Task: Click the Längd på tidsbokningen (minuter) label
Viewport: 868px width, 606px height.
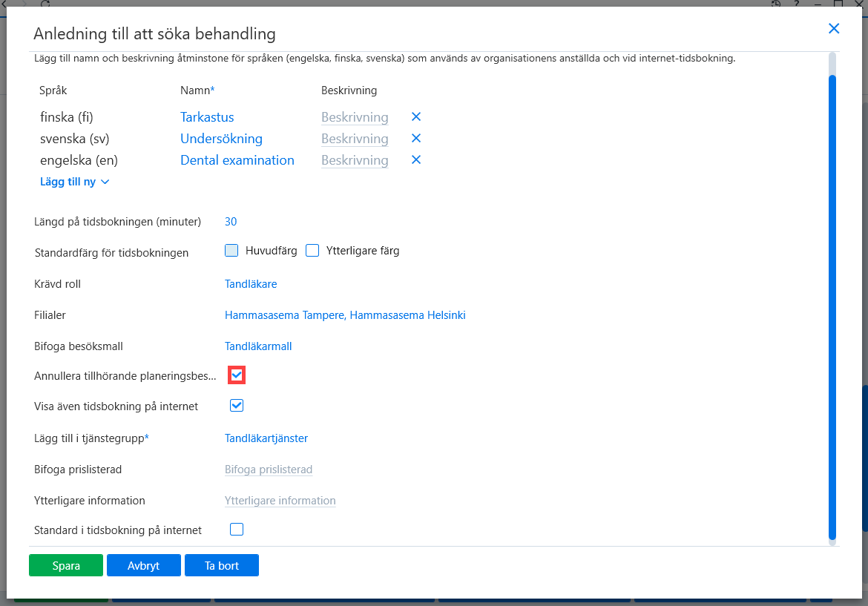Action: click(117, 222)
